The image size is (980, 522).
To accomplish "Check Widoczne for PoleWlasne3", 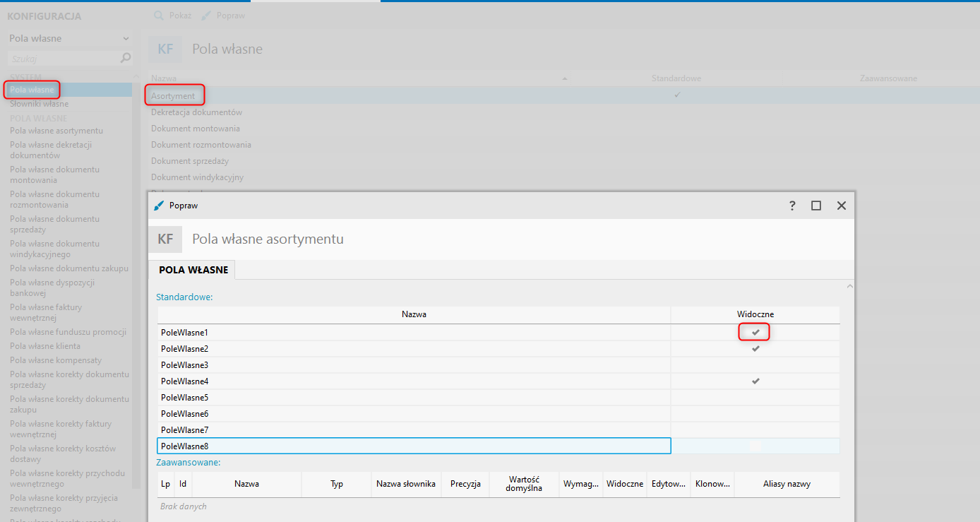I will click(x=755, y=364).
